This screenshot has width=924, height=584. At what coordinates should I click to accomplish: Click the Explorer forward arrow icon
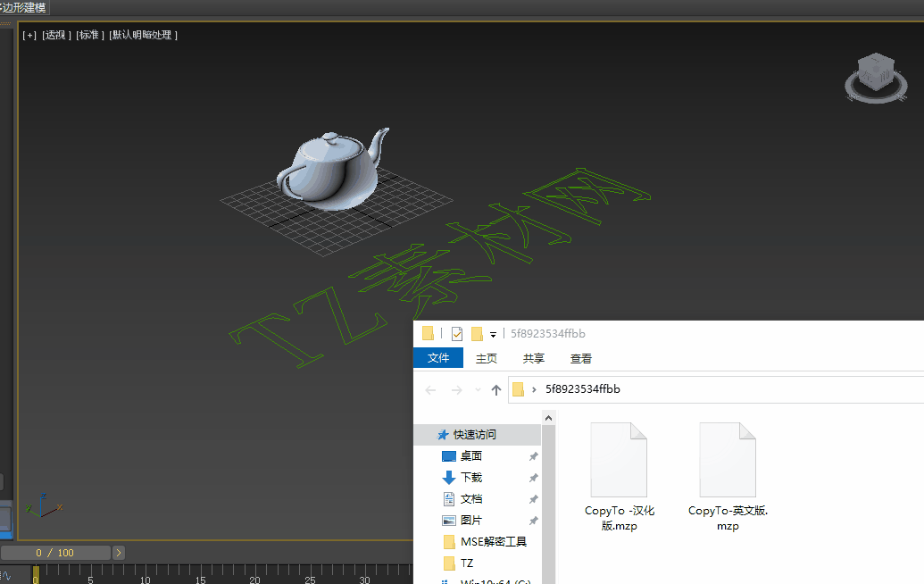click(x=456, y=390)
